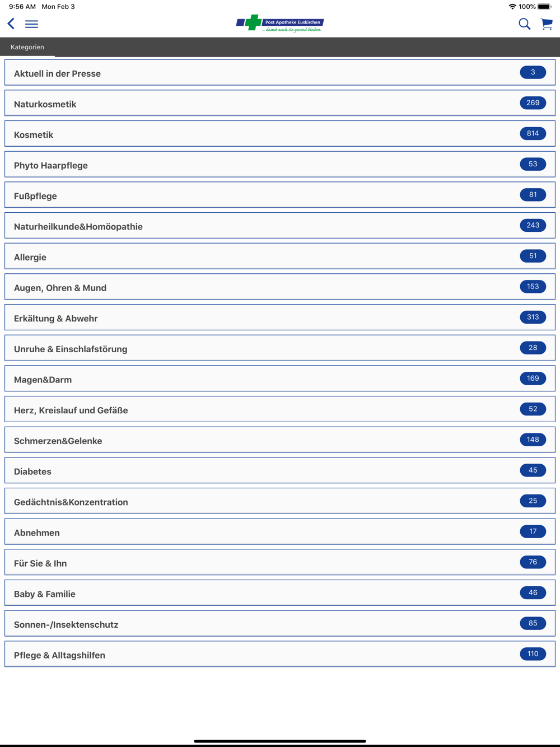
Task: Tap the Post Apotheke Euskirchen logo
Action: [280, 24]
